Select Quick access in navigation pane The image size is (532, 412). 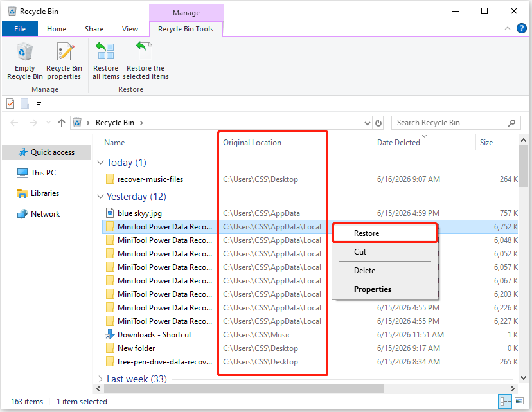coord(46,152)
